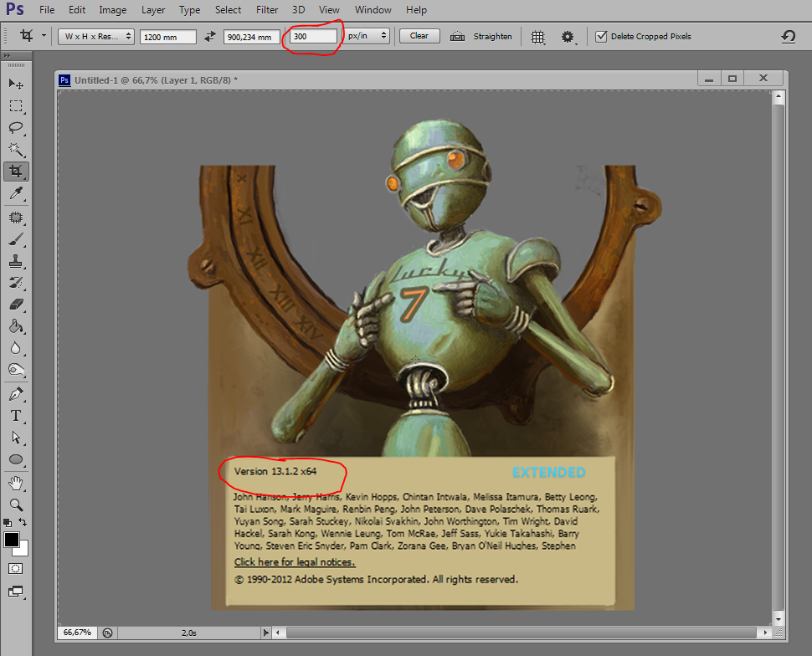812x656 pixels.
Task: Click the crop height field 900,234 mm
Action: tap(252, 37)
